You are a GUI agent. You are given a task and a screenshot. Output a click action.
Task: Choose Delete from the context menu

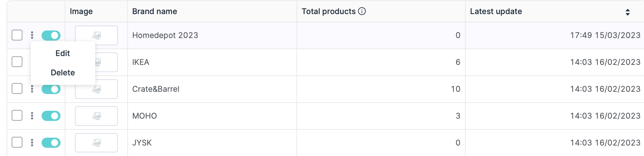pyautogui.click(x=63, y=73)
